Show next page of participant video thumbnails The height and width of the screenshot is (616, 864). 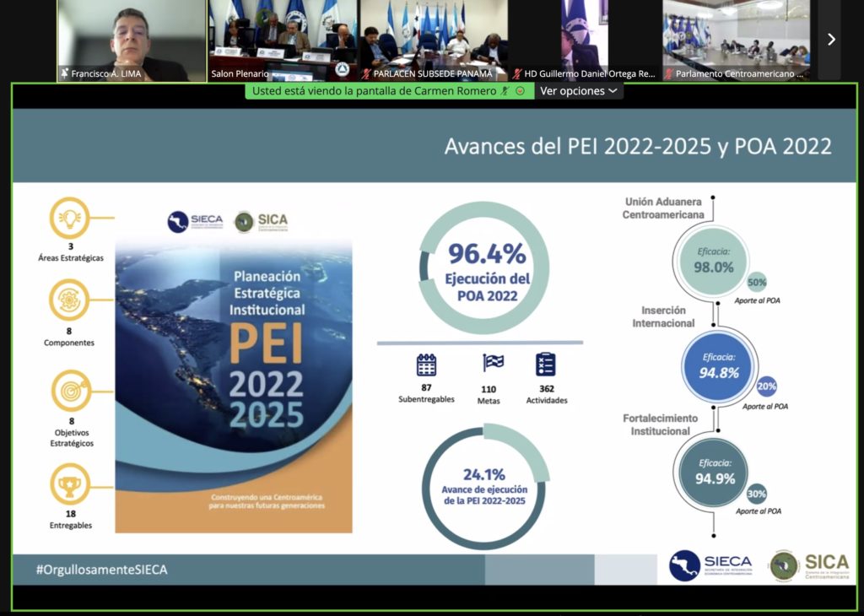coord(831,40)
